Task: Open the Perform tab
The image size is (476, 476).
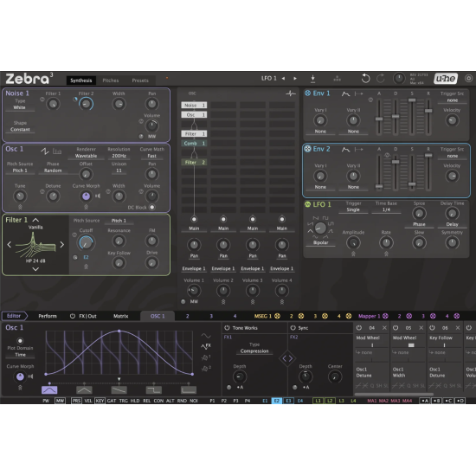Action: coord(48,316)
